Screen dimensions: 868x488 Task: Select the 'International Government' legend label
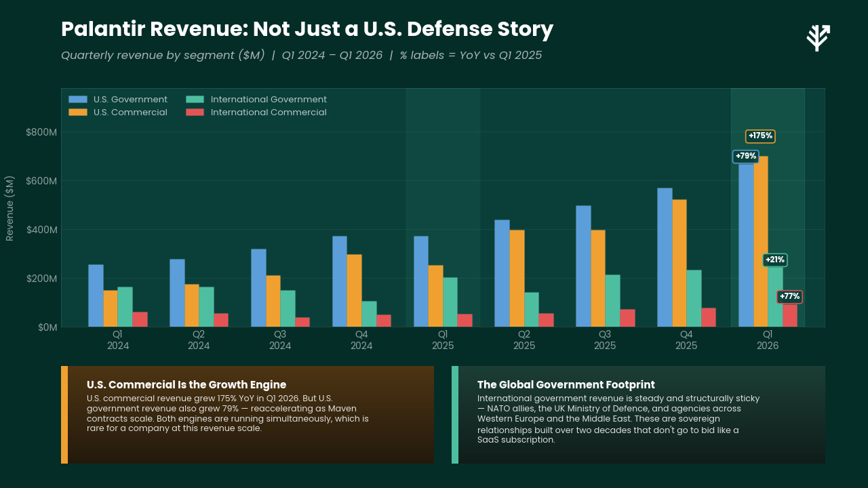click(x=269, y=100)
